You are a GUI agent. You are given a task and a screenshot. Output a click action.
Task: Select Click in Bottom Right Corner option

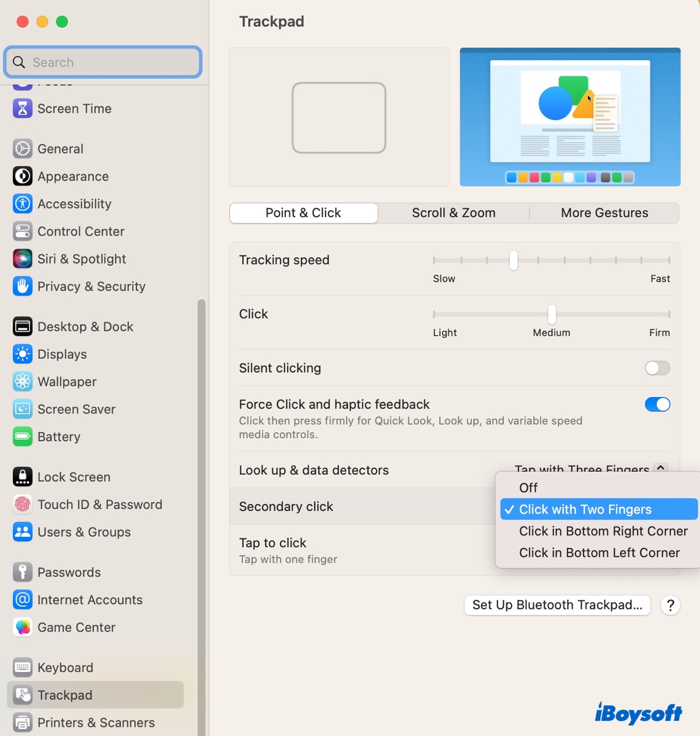tap(603, 531)
